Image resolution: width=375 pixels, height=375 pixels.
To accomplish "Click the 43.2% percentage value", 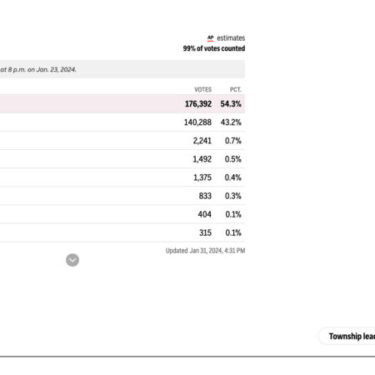I will (231, 122).
